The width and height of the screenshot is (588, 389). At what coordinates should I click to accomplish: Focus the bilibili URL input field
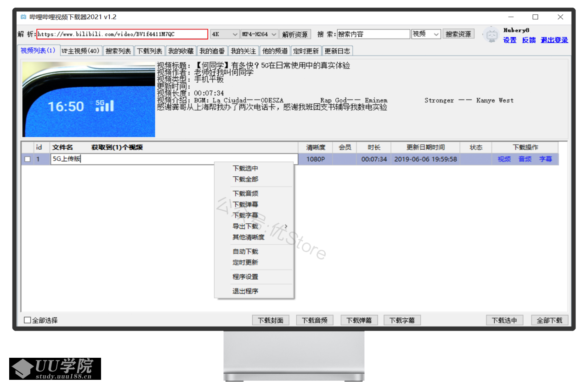[x=122, y=34]
